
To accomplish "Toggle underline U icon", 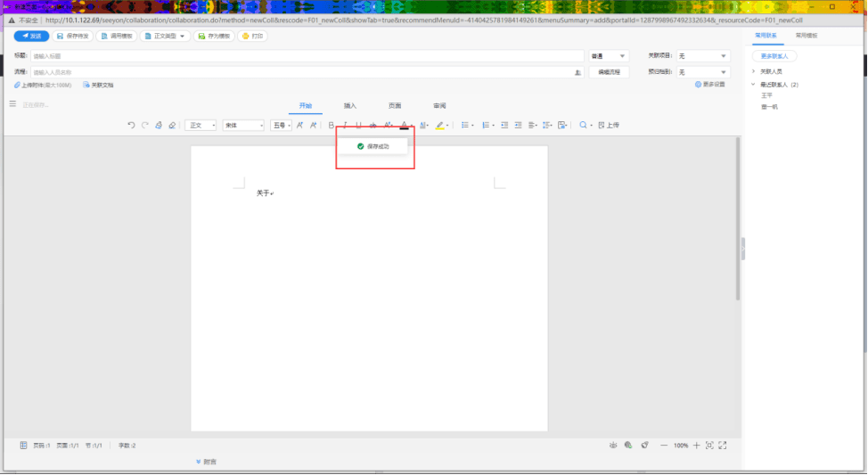I will 359,125.
